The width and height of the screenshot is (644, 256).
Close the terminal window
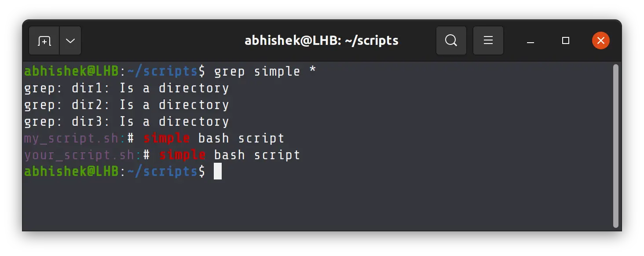tap(600, 41)
